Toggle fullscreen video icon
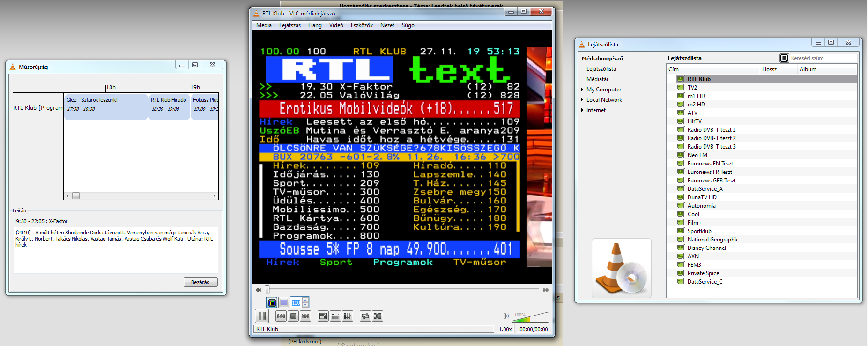 point(323,316)
